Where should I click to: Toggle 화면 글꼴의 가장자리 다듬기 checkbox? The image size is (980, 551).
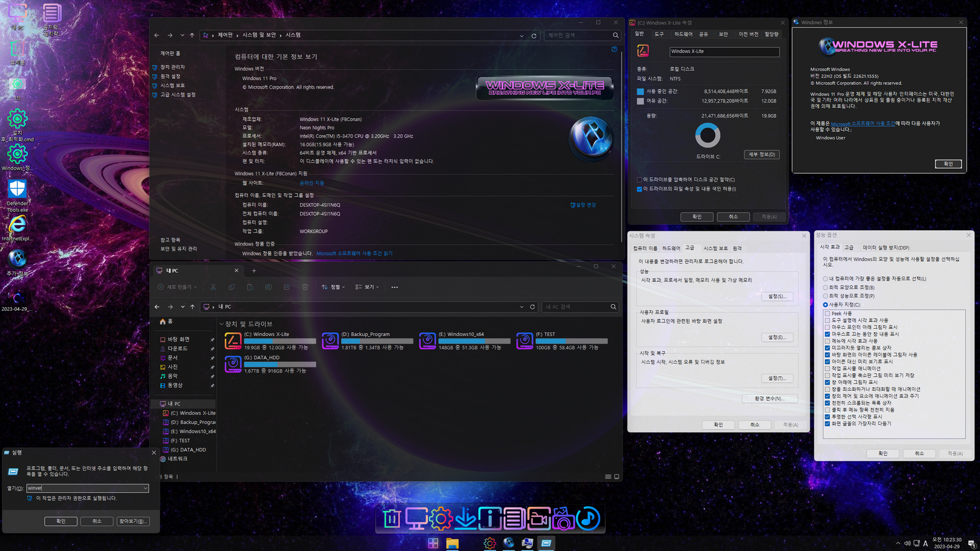827,424
